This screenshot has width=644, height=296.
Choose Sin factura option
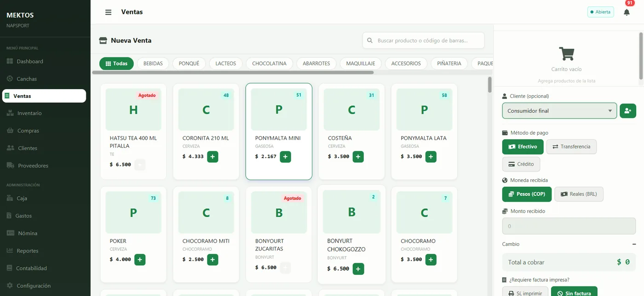(574, 291)
